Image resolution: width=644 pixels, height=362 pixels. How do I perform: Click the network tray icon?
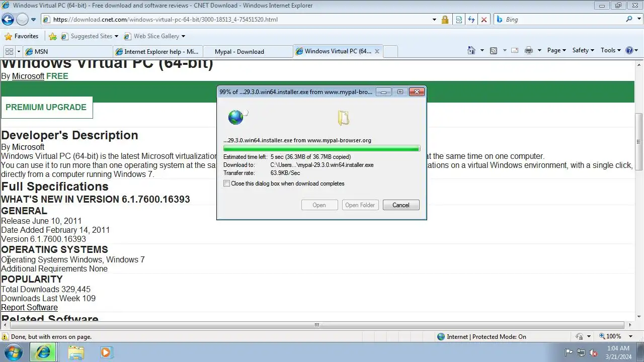(x=581, y=352)
